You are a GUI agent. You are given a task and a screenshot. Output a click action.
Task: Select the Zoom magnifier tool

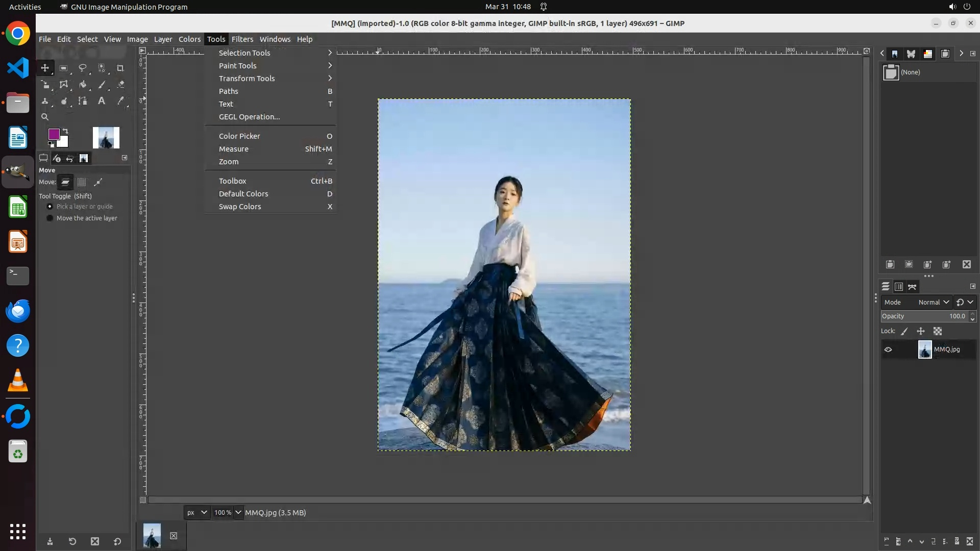pos(45,117)
